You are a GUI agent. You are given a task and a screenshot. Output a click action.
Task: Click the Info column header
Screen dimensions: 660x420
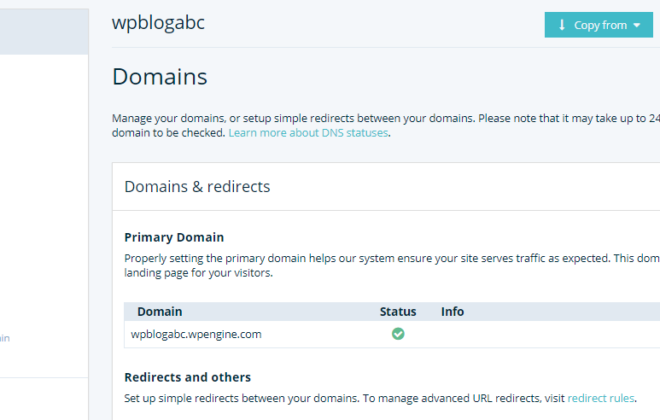[452, 311]
